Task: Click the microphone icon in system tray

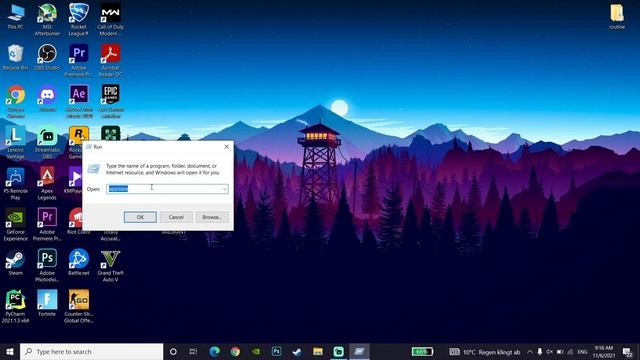Action: [x=540, y=352]
